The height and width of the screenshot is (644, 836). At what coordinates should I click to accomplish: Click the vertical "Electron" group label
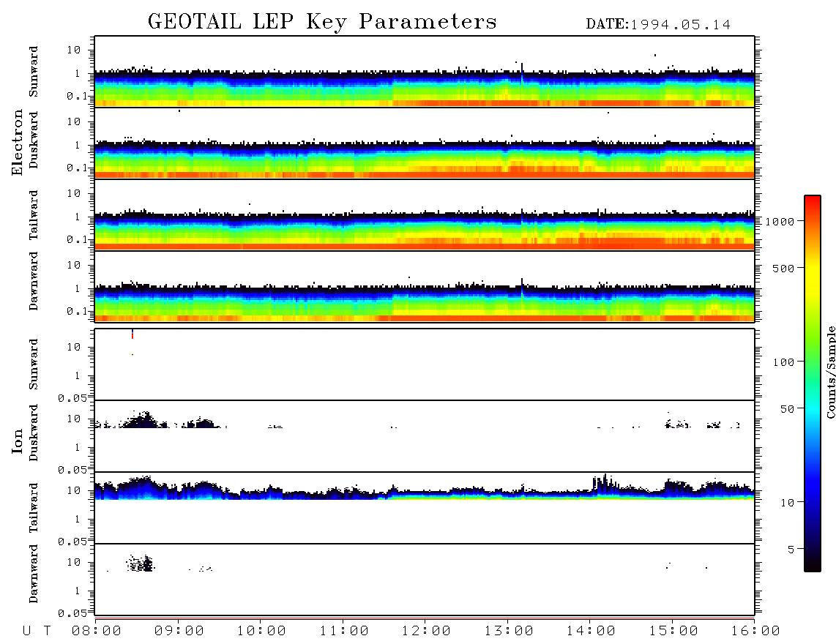pyautogui.click(x=18, y=142)
